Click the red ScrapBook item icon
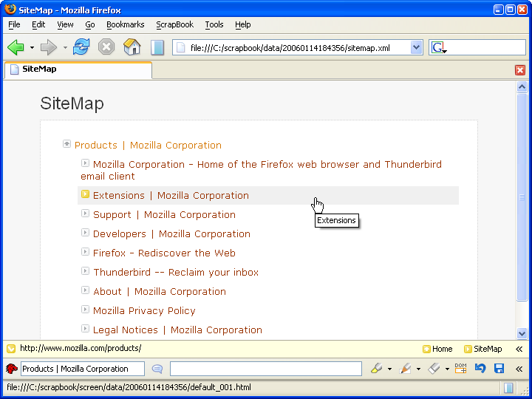The image size is (532, 399). point(12,369)
